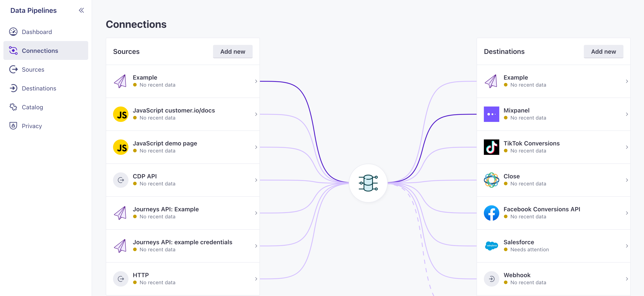The width and height of the screenshot is (644, 296).
Task: Click the Catalog icon in sidebar
Action: pyautogui.click(x=13, y=107)
